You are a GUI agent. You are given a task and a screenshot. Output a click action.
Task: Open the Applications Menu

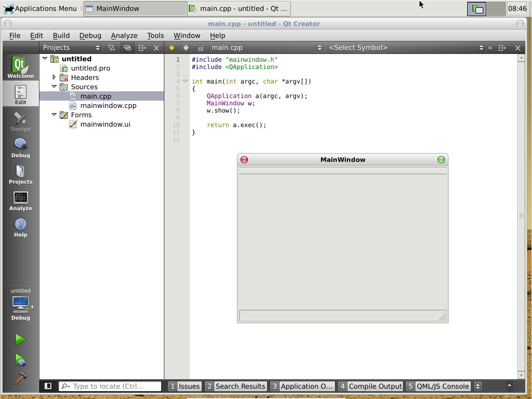click(40, 8)
